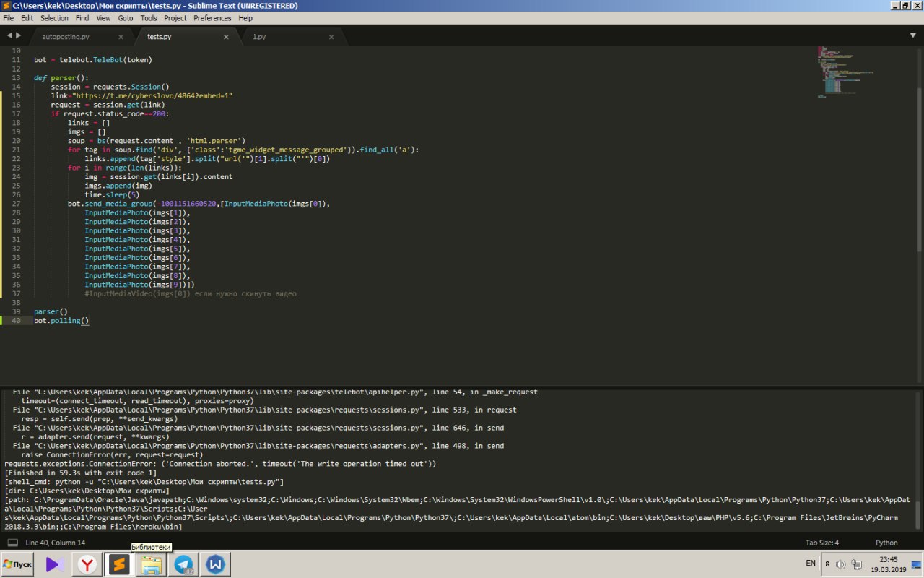This screenshot has width=924, height=578.
Task: Show hidden tray icons arrow
Action: point(828,564)
